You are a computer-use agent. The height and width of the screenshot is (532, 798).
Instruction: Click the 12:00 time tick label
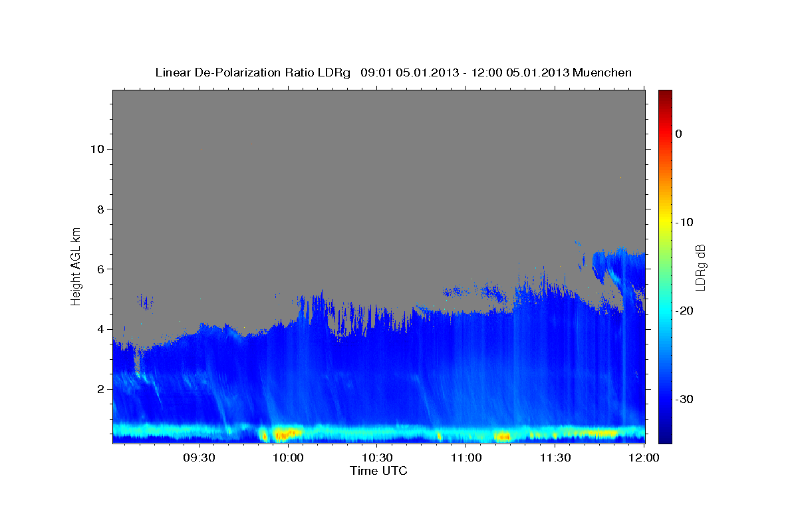[644, 458]
